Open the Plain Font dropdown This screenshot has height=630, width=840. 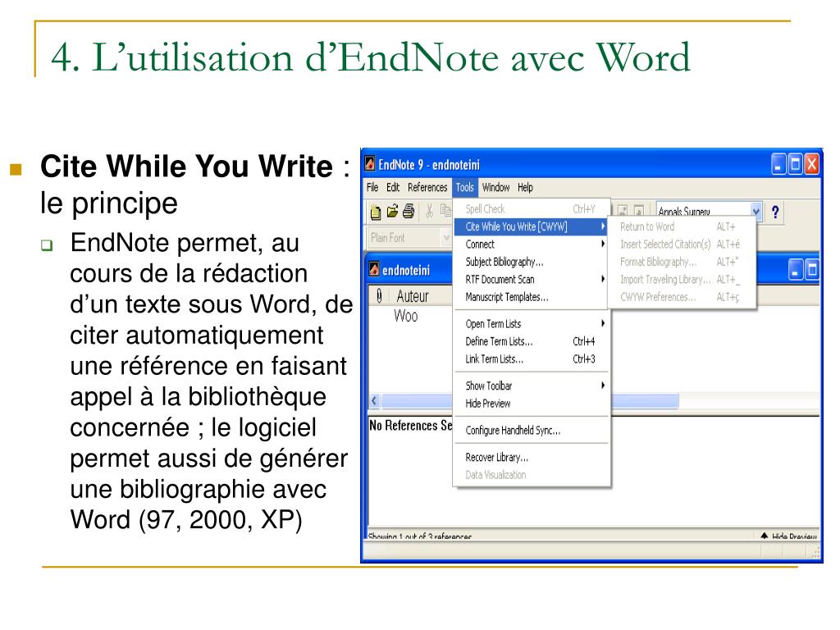point(445,237)
